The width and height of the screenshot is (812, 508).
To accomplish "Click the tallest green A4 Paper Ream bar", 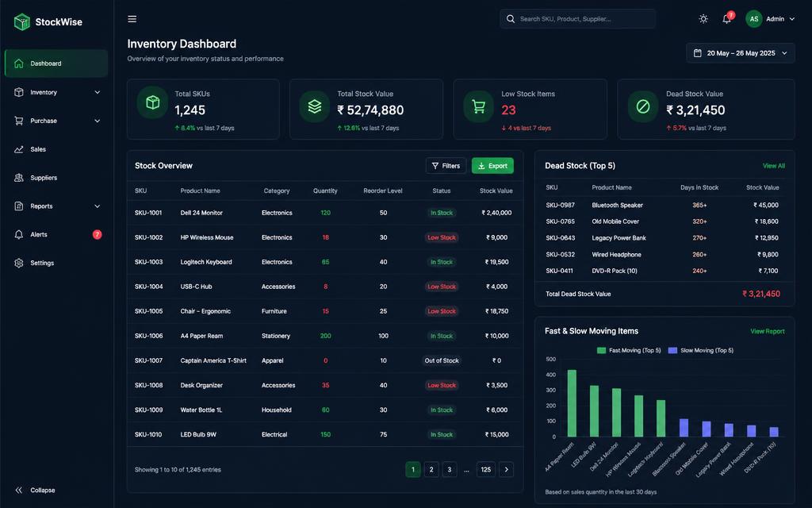I will [x=573, y=403].
